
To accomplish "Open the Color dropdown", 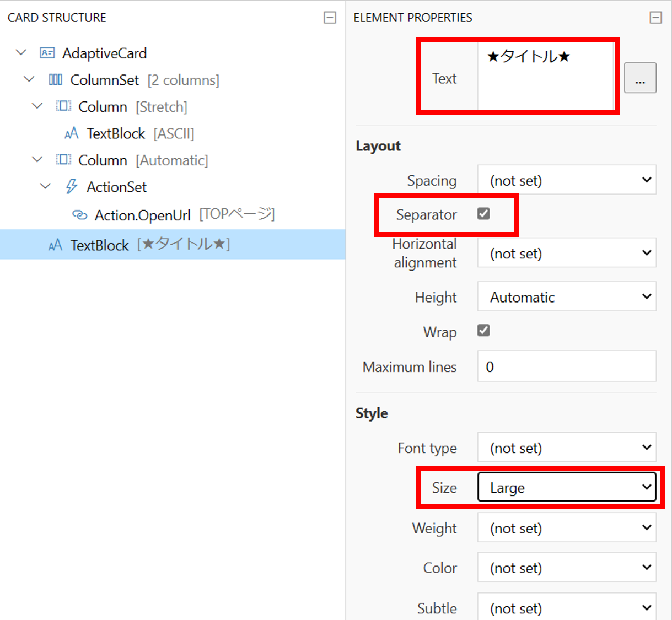I will click(567, 567).
